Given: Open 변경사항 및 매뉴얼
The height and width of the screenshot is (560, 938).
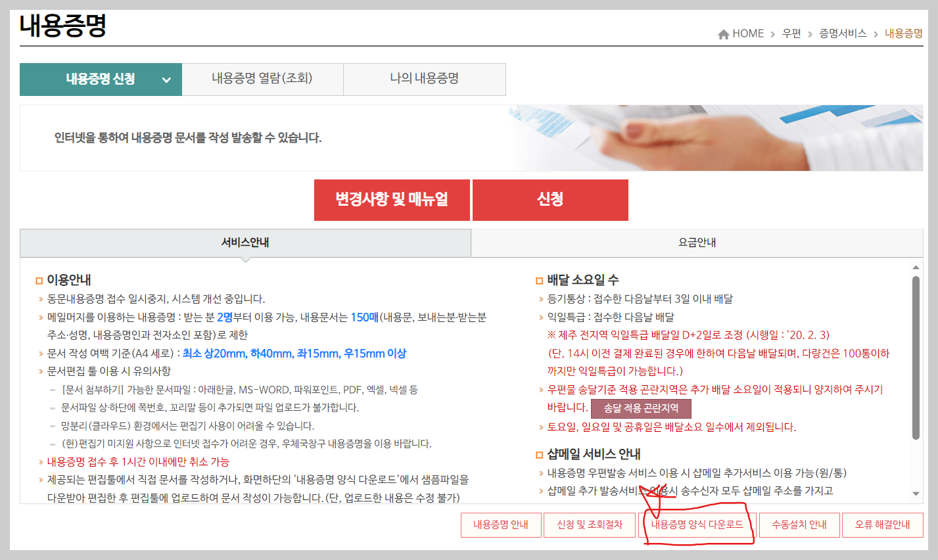Looking at the screenshot, I should [x=392, y=200].
